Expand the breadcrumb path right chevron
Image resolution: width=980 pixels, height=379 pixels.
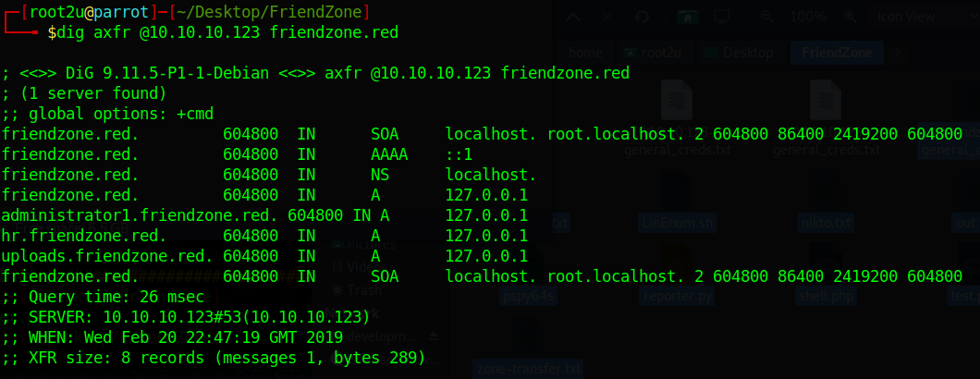[x=898, y=53]
